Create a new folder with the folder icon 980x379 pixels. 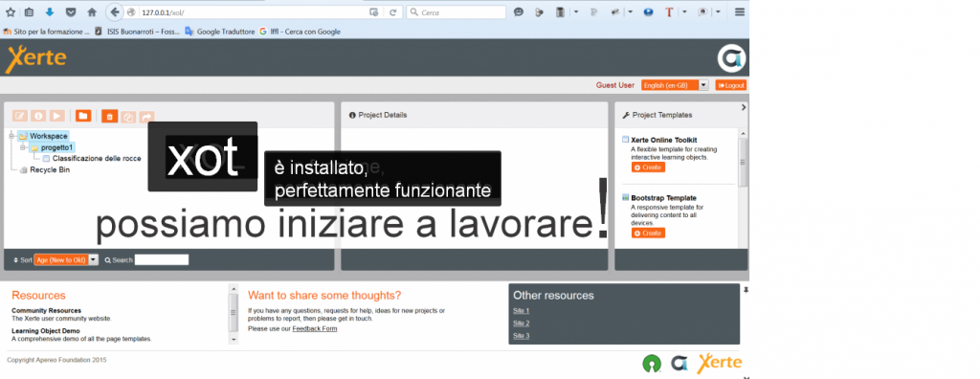(83, 116)
